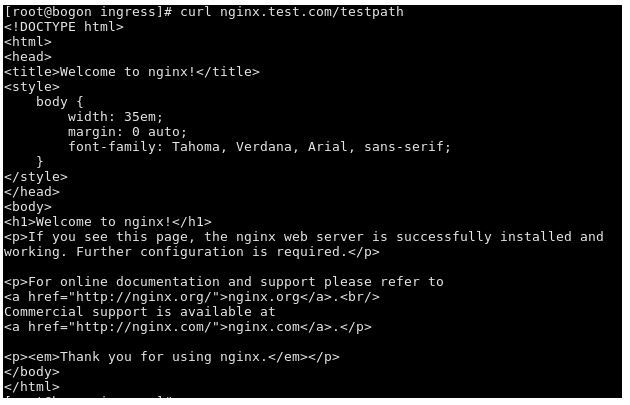630x405 pixels.
Task: Click the h1 Welcome to nginx heading
Action: coord(108,222)
